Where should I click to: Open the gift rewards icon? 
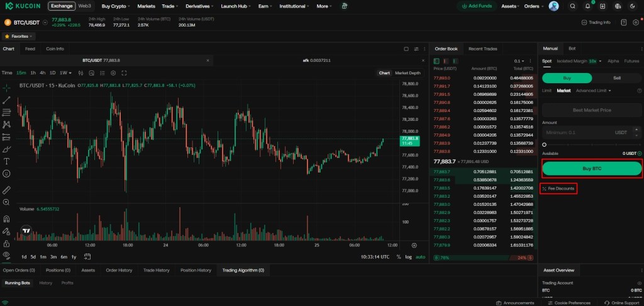pos(345,6)
